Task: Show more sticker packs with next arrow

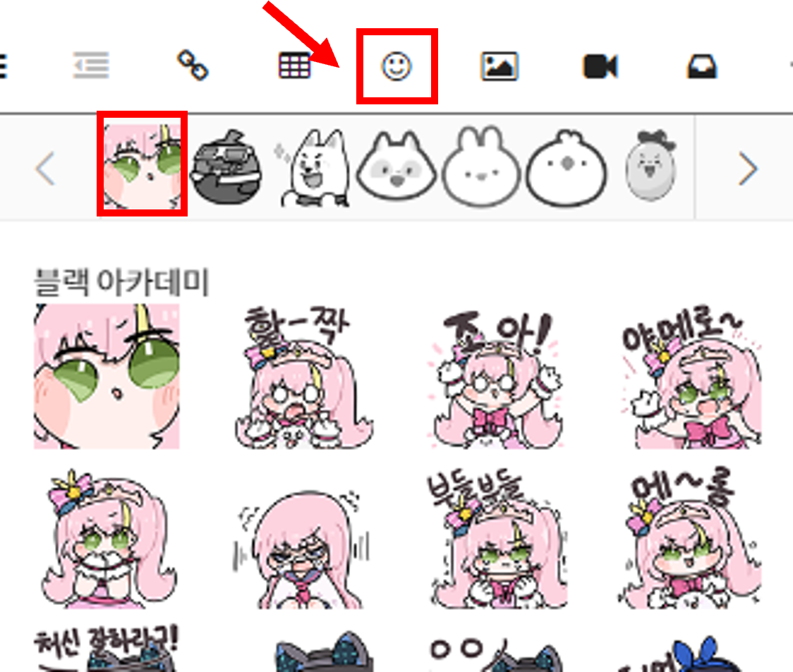Action: click(x=747, y=169)
